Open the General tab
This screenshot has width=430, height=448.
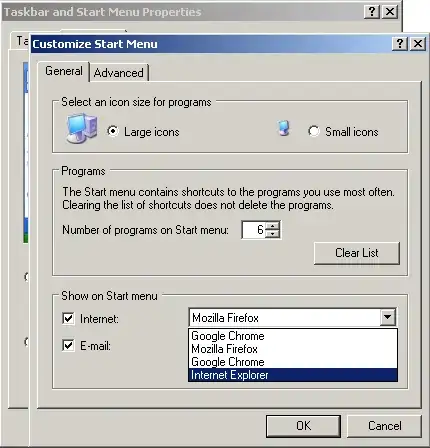click(x=64, y=71)
